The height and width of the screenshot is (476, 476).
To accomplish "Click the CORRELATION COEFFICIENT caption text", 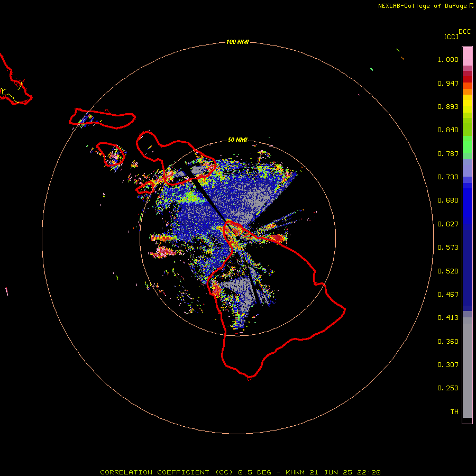I will pos(154,472).
